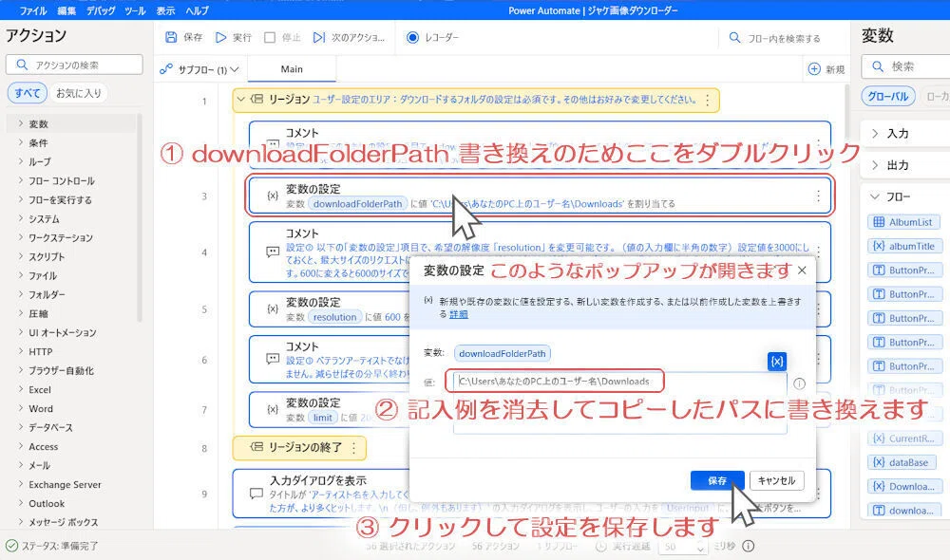950x560 pixels.
Task: Click the insert variable {x} button in the dialog
Action: (x=777, y=362)
